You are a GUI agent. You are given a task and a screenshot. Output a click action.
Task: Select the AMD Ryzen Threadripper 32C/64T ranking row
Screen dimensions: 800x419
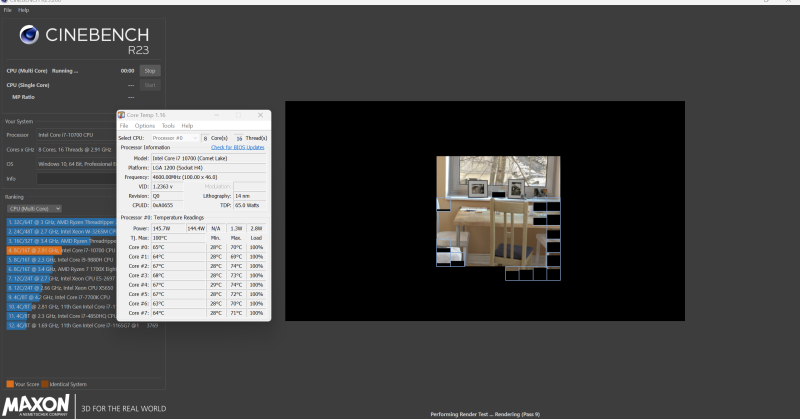[x=62, y=221]
